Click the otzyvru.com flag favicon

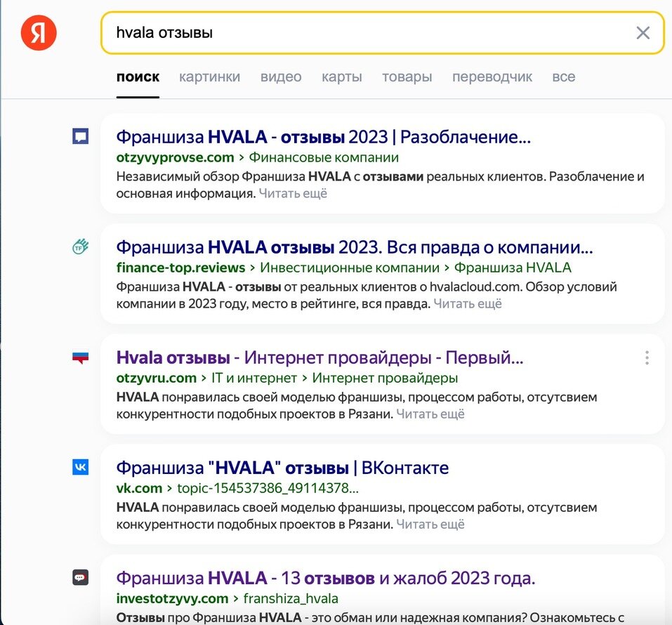[x=80, y=357]
